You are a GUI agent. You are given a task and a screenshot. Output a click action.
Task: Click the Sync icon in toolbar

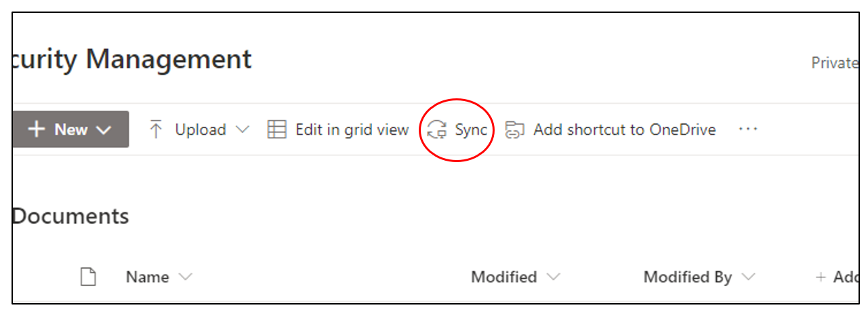click(x=437, y=130)
